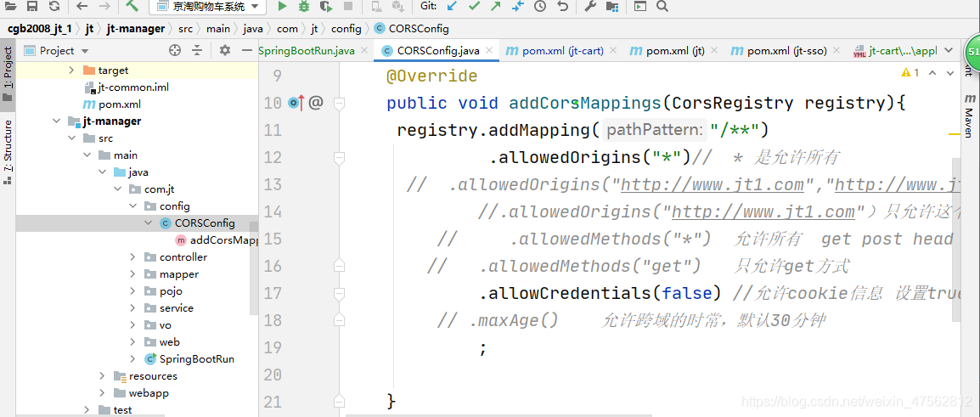Image resolution: width=980 pixels, height=417 pixels.
Task: Click the Synchronize refresh icon
Action: click(54, 6)
